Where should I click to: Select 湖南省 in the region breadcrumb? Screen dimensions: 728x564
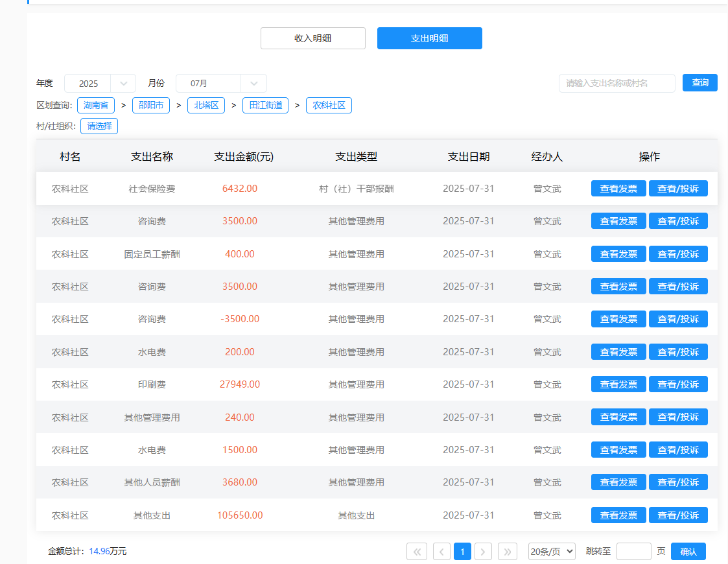point(96,106)
